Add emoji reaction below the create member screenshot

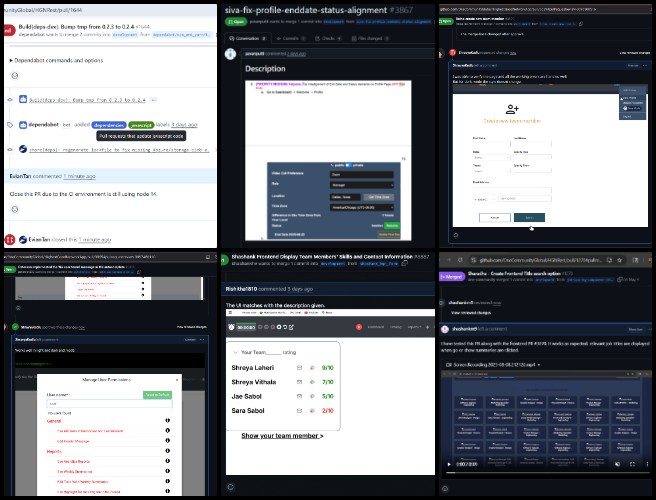click(x=456, y=236)
